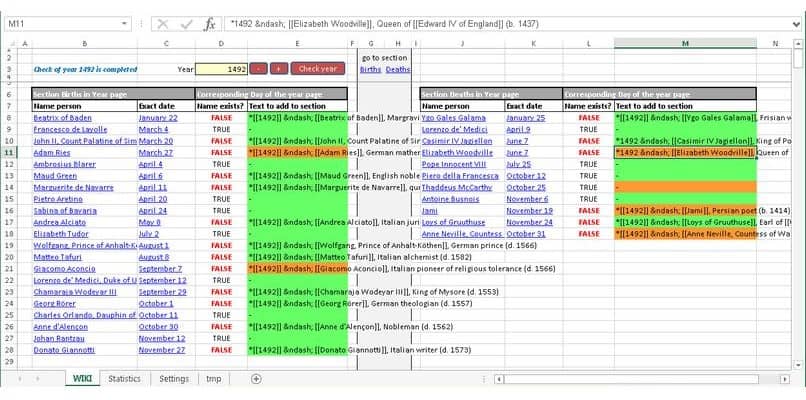This screenshot has width=806, height=400.
Task: Click the Insert Function fx icon
Action: click(210, 24)
